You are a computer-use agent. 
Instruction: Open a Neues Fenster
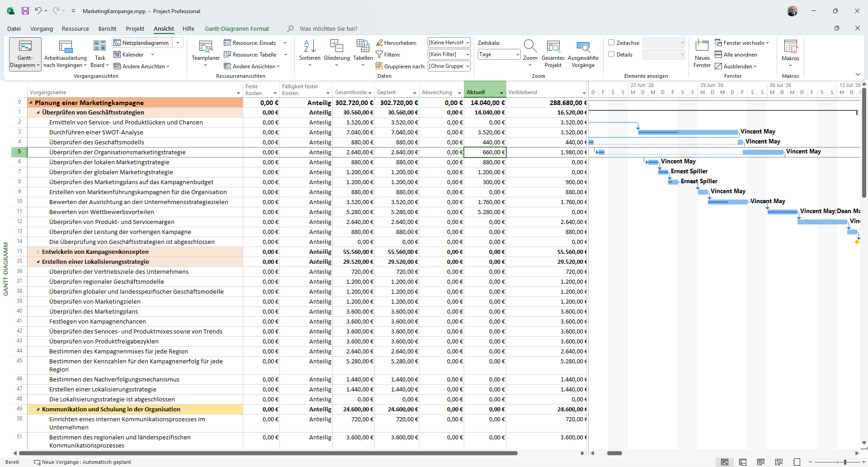pyautogui.click(x=702, y=54)
